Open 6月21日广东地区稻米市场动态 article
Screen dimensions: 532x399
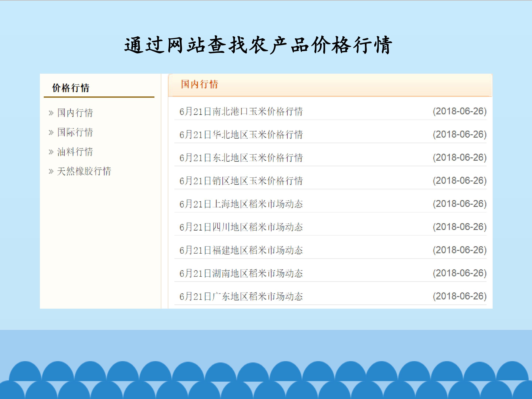(241, 296)
